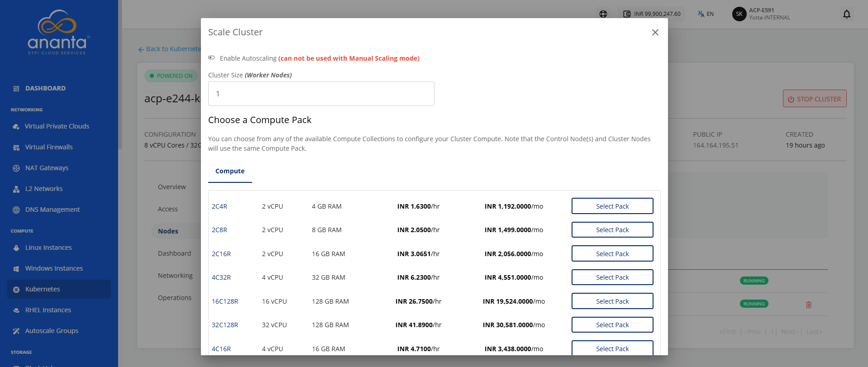Click the 2C4R pack name
The width and height of the screenshot is (868, 367).
coord(219,206)
